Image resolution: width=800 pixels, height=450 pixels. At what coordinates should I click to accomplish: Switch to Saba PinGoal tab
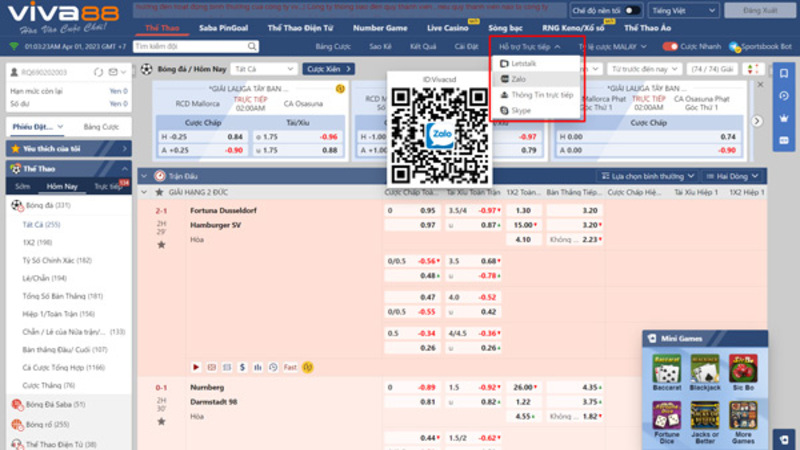coord(223,28)
